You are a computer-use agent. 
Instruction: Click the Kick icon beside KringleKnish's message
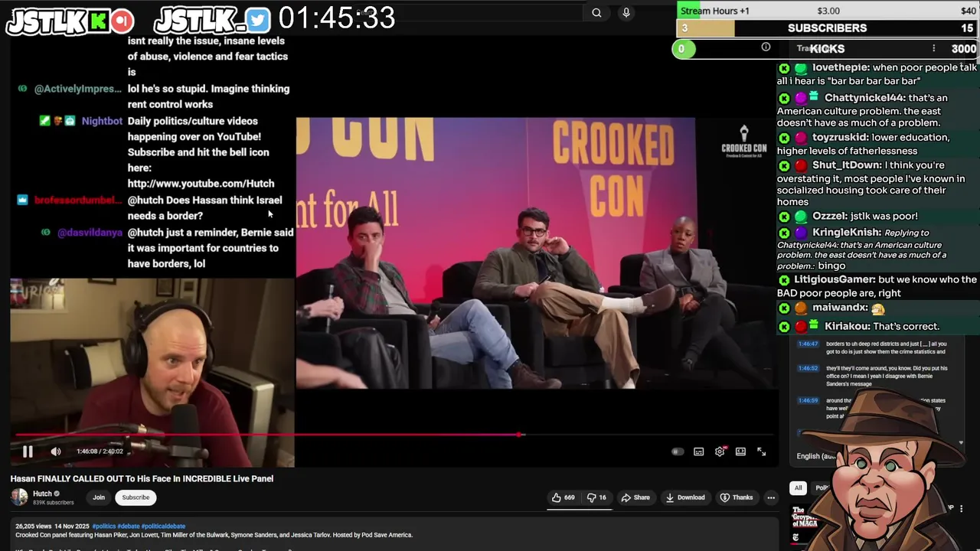click(784, 233)
